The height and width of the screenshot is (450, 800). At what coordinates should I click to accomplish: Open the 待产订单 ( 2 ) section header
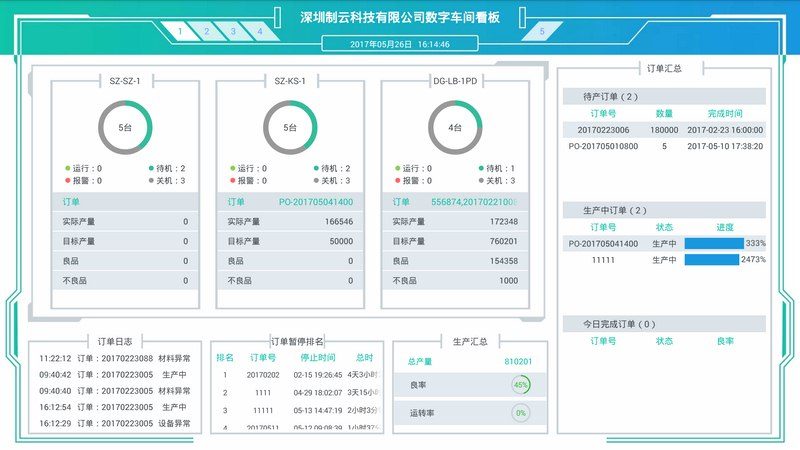click(x=664, y=96)
